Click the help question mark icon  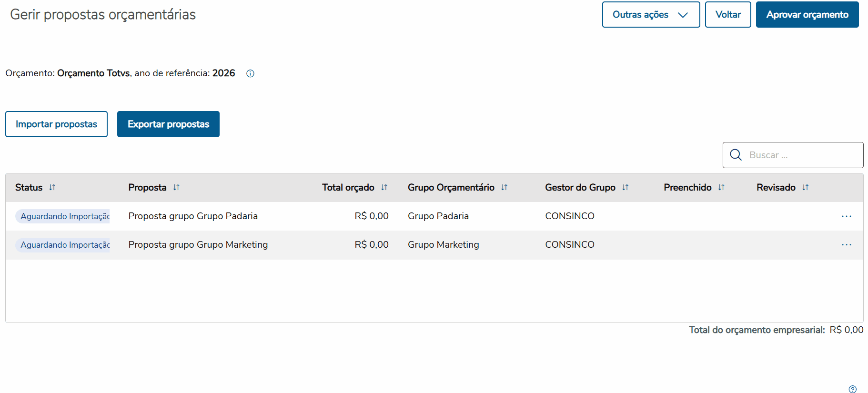coord(853,389)
